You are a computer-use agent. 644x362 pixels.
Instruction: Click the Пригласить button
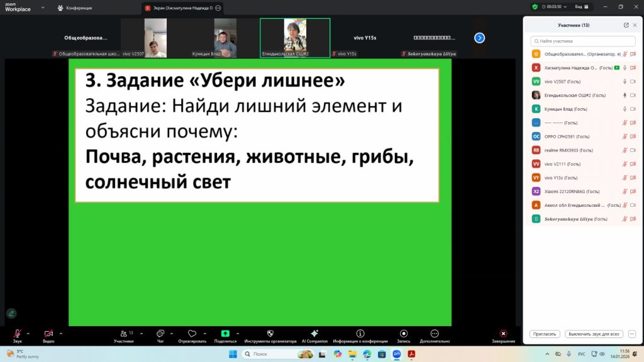tap(545, 334)
